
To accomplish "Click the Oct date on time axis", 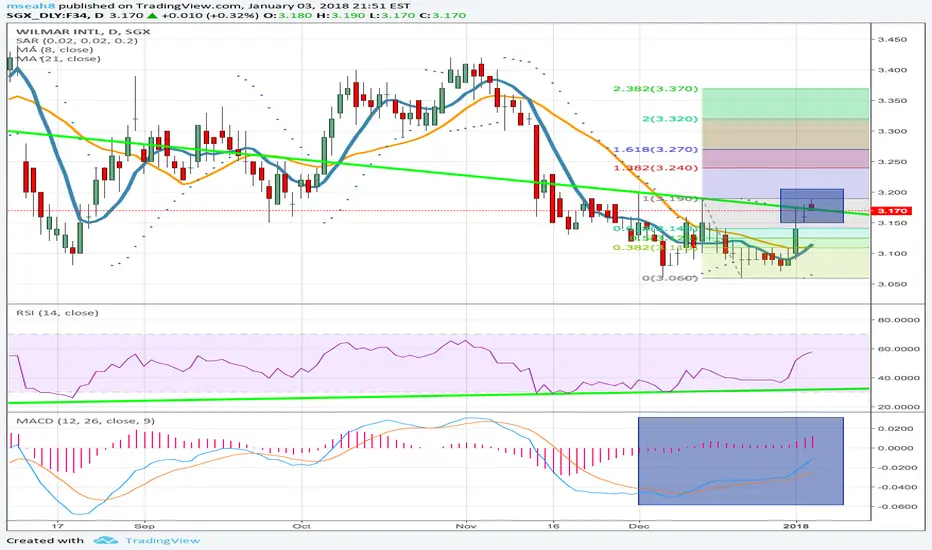I will tap(302, 526).
